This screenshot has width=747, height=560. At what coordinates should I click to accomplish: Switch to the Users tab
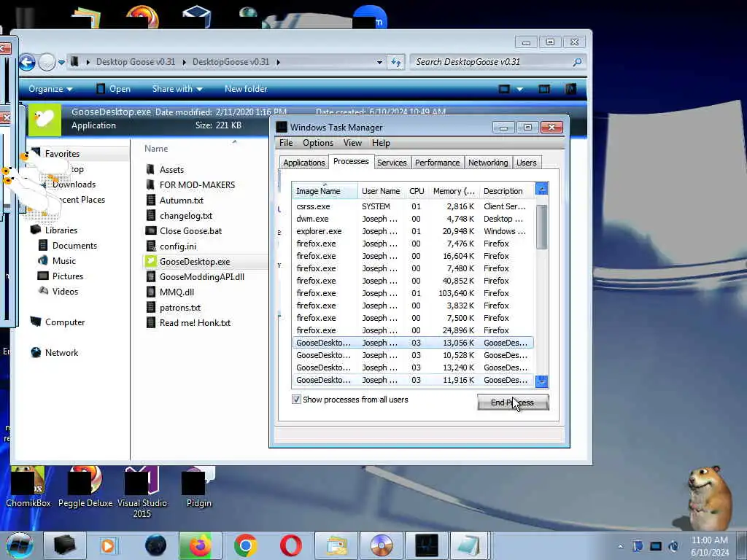527,163
